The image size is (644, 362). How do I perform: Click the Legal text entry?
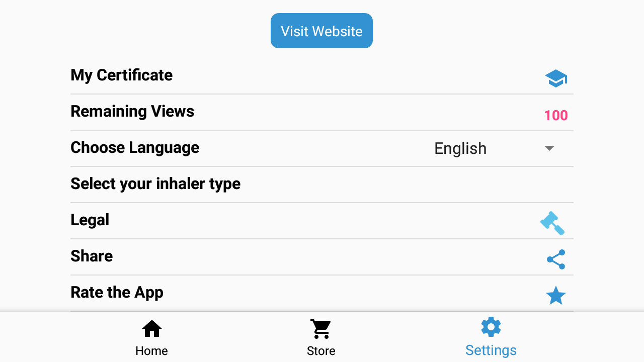point(90,220)
